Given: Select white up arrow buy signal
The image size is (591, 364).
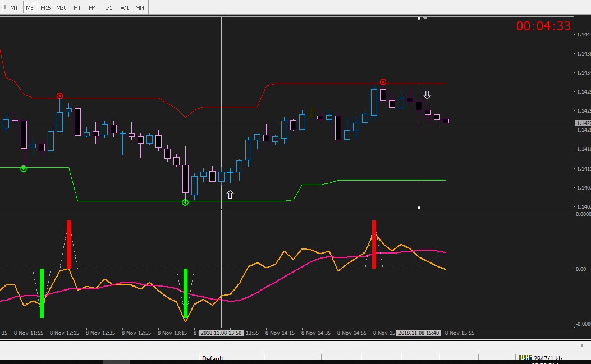Looking at the screenshot, I should pyautogui.click(x=230, y=195).
